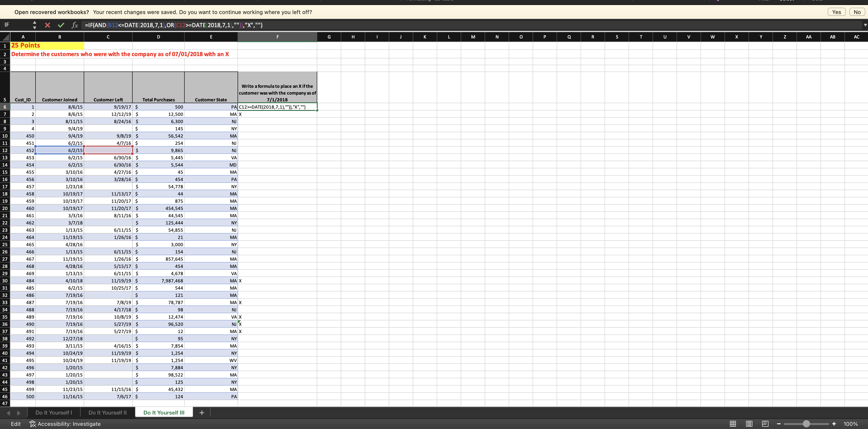Expand the formula bar
The width and height of the screenshot is (868, 429).
865,25
